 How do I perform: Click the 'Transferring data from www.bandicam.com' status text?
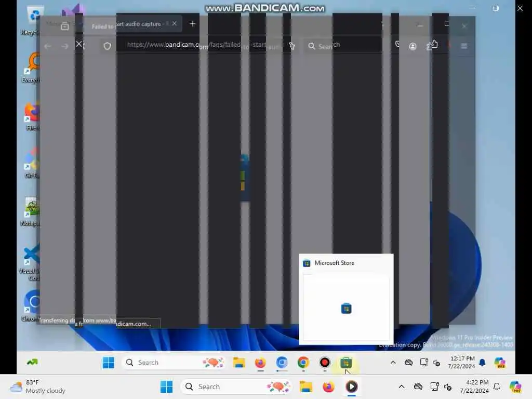pos(95,322)
